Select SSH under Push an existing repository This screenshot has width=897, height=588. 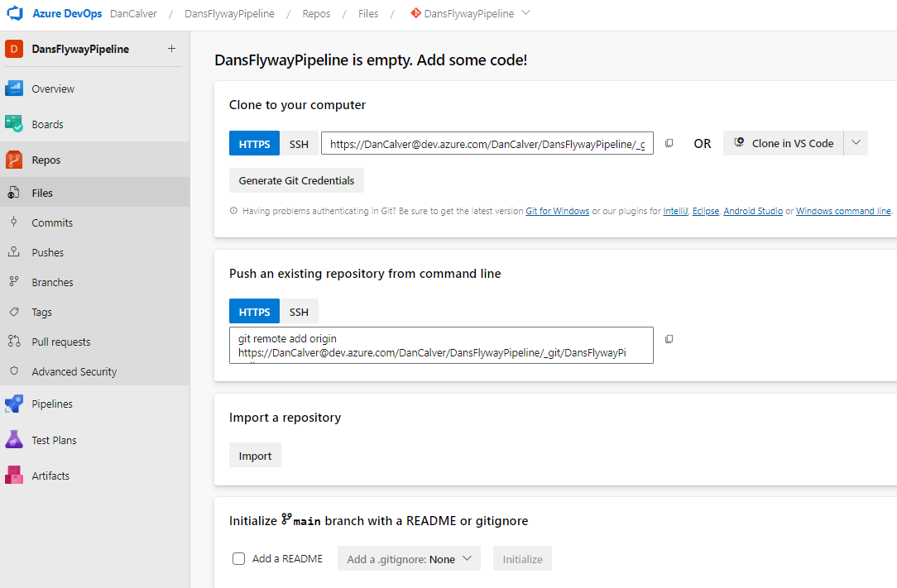299,312
